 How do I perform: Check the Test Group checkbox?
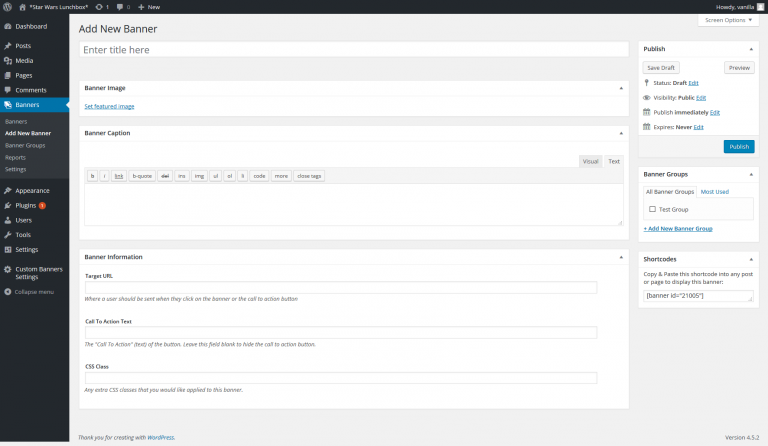(652, 210)
